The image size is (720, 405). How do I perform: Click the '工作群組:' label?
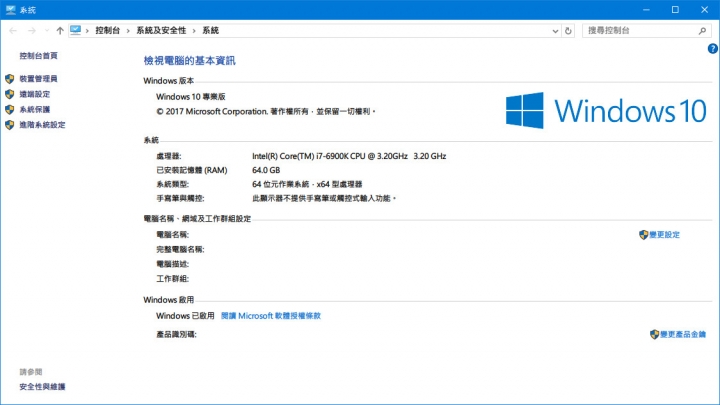[x=173, y=279]
